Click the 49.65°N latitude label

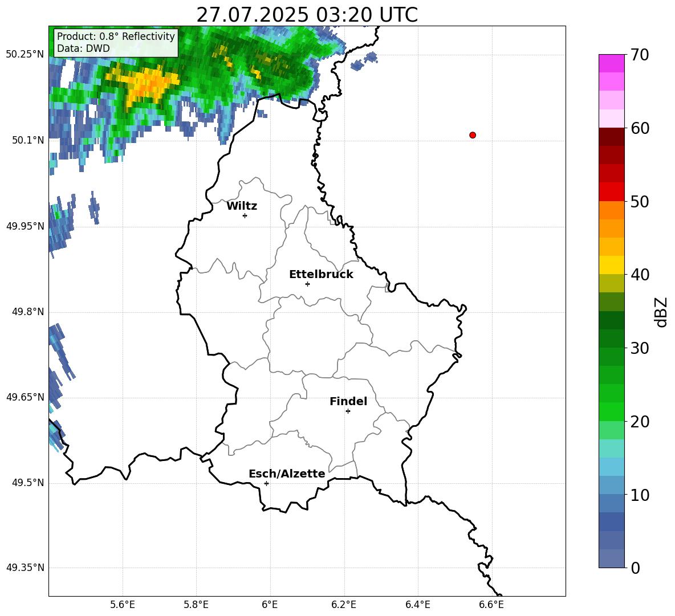(25, 397)
